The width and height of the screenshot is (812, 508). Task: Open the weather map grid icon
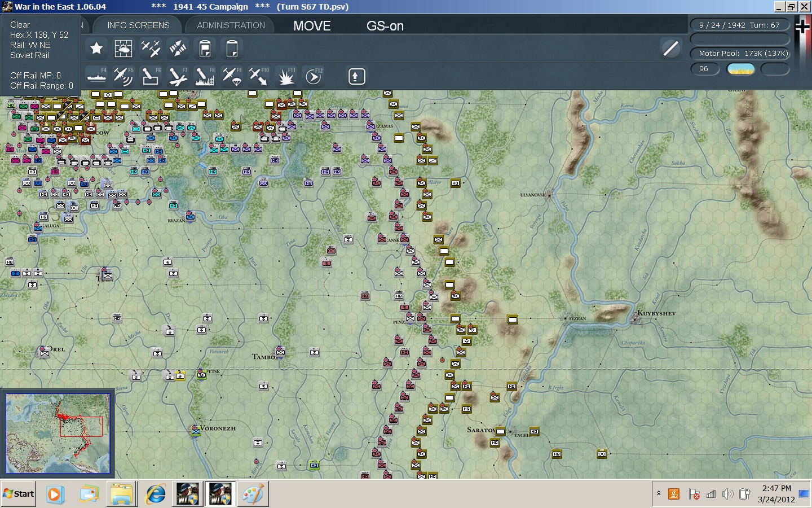point(123,49)
